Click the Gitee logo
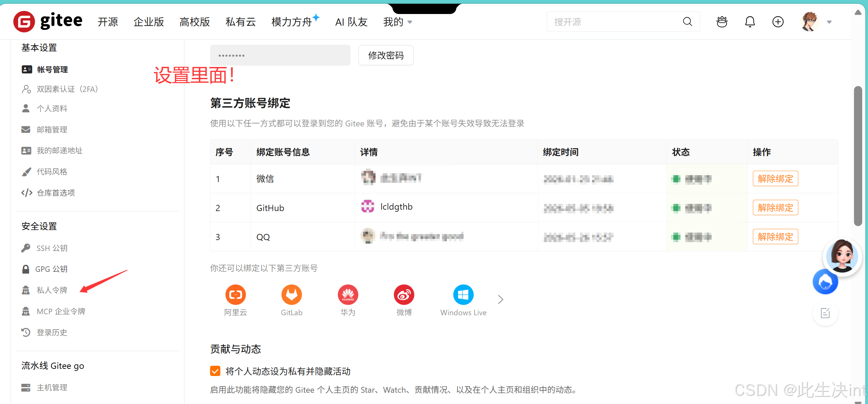This screenshot has width=868, height=404. (x=48, y=22)
